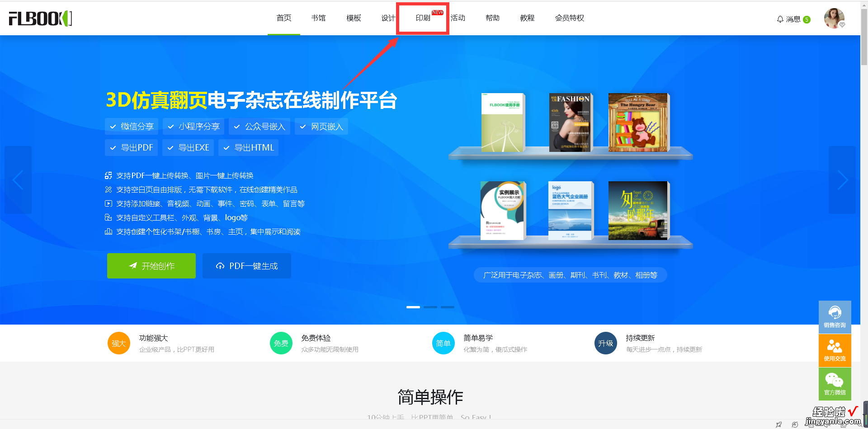
Task: Click the 持续更新 heading text
Action: (x=641, y=338)
